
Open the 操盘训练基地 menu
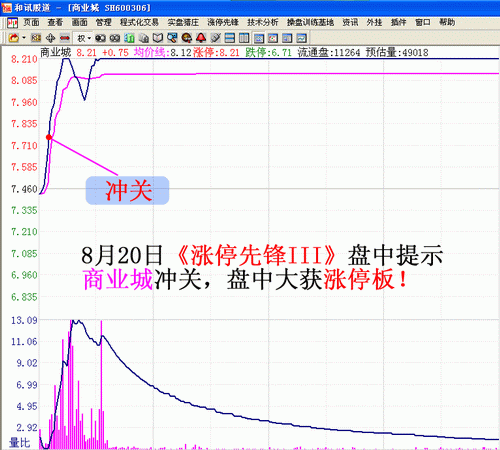pos(310,22)
